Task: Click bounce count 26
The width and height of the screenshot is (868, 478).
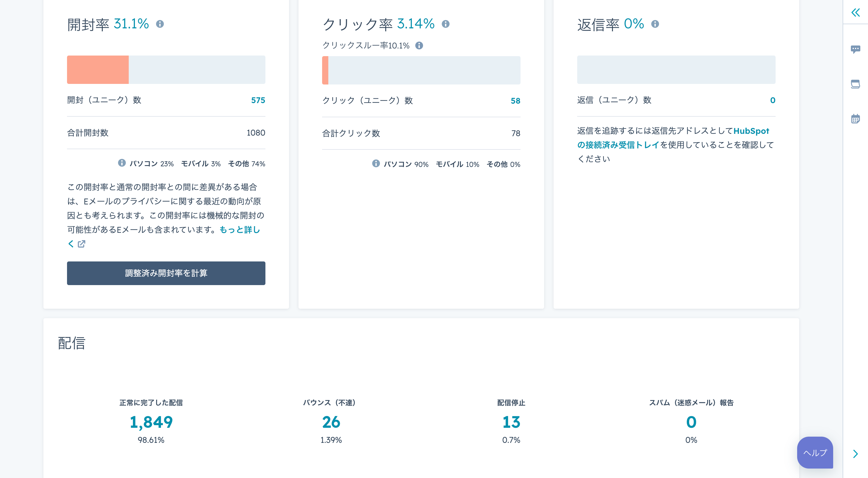Action: click(331, 422)
